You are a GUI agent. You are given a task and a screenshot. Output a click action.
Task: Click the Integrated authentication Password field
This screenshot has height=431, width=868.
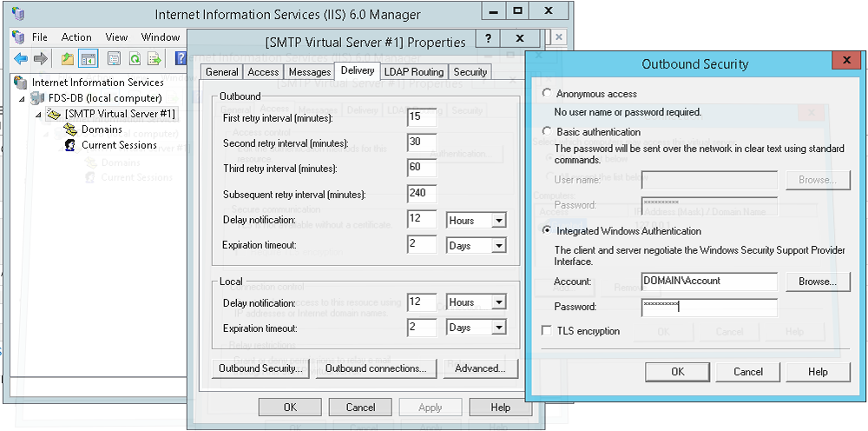point(709,308)
